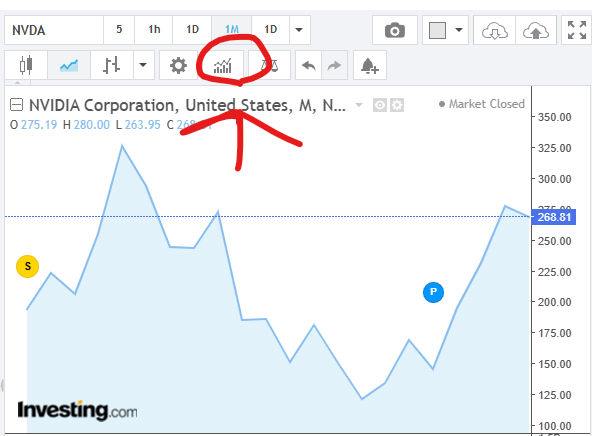Click the 350.00 price axis label
This screenshot has height=436, width=592.
coord(554,117)
